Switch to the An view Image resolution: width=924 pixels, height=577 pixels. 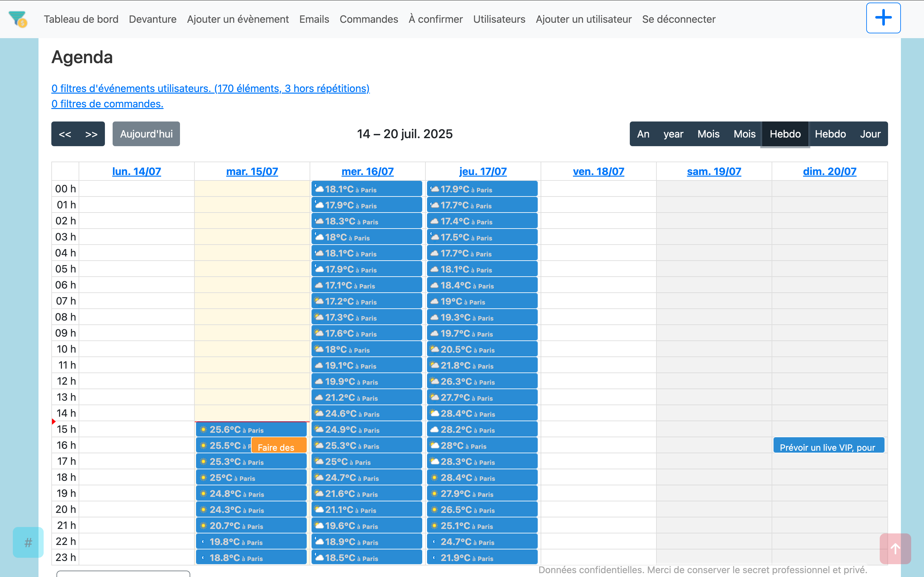[x=643, y=134]
